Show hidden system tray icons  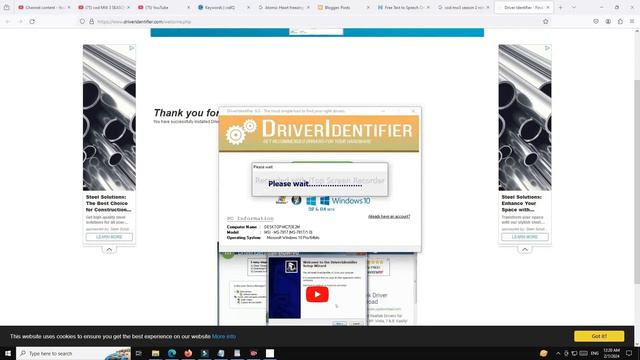(x=558, y=353)
